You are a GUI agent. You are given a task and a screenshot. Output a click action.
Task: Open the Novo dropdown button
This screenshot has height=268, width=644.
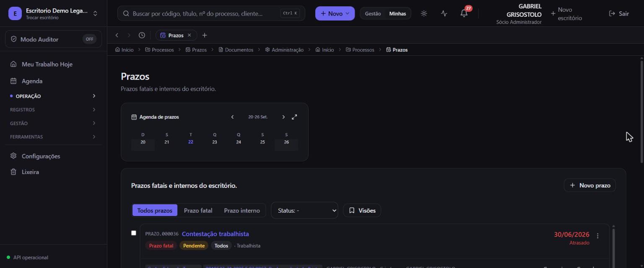335,13
